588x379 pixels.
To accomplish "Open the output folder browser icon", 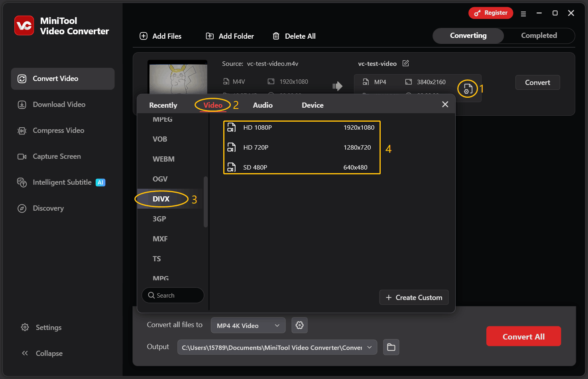I will pos(391,347).
